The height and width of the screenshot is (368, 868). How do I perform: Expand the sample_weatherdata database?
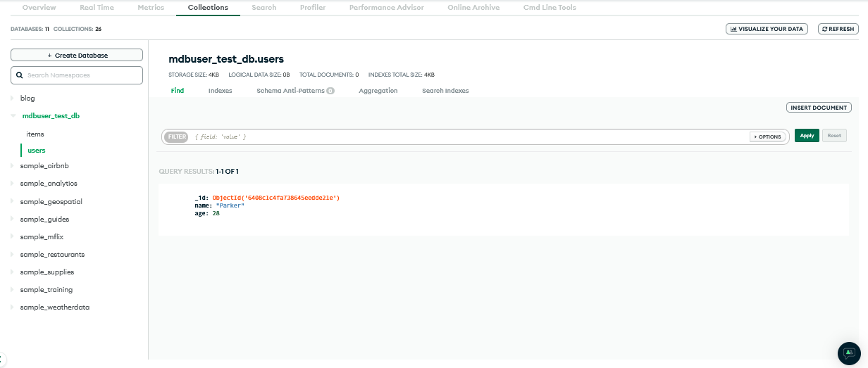tap(12, 307)
